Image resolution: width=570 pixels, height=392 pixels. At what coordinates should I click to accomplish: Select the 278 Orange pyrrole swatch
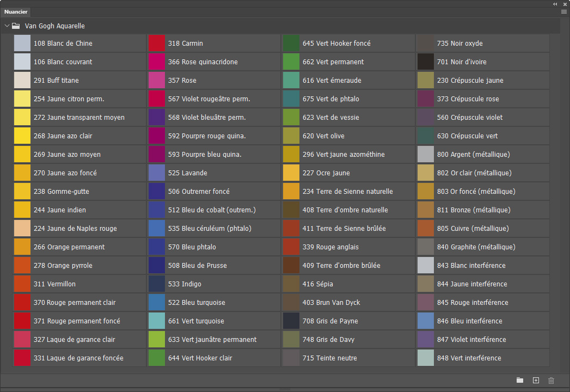click(x=22, y=266)
